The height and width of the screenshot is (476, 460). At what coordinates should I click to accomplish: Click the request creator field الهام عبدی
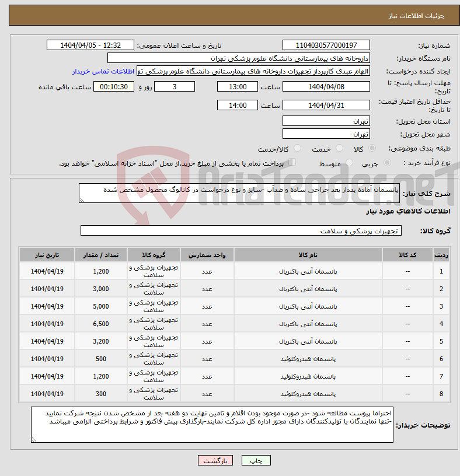point(253,71)
